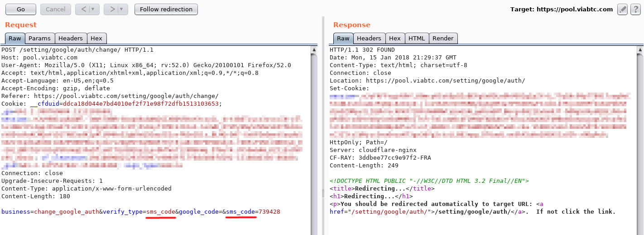Click the User-Agent header line
Image resolution: width=644 pixels, height=235 pixels.
coord(146,65)
